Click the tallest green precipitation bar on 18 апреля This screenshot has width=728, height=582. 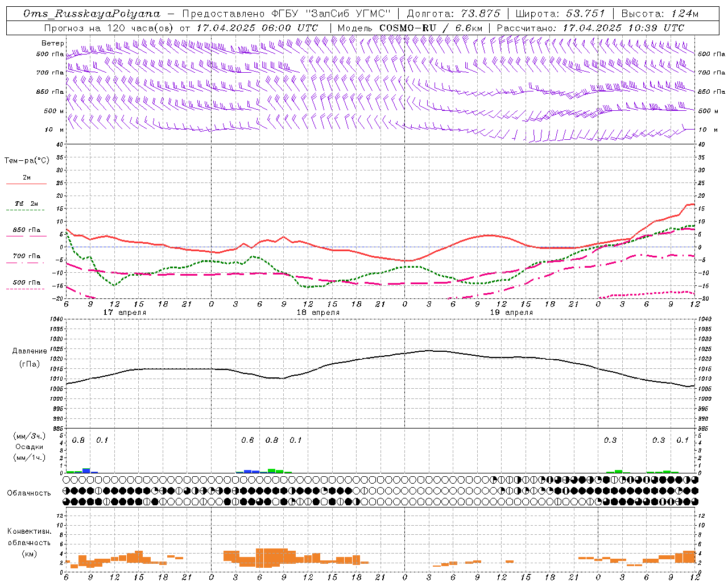pos(272,471)
